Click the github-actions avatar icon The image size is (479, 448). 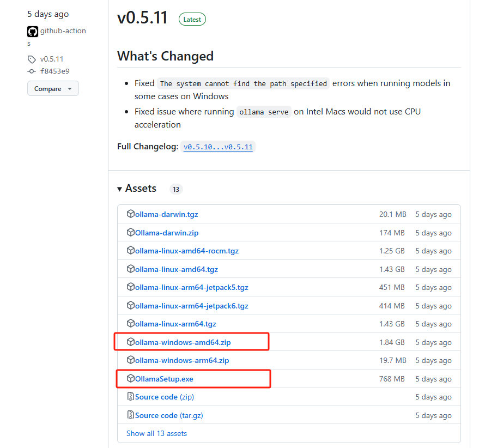[33, 32]
